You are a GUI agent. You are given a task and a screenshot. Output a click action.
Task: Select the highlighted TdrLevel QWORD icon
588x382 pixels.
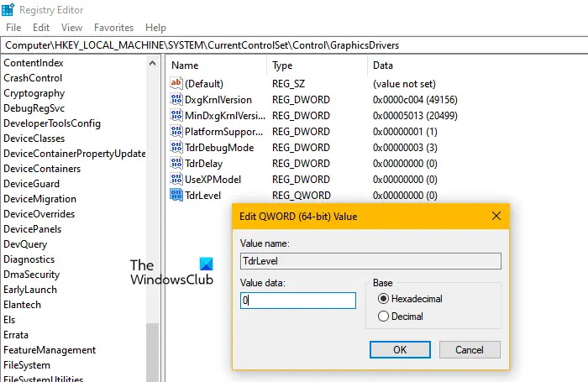click(176, 195)
